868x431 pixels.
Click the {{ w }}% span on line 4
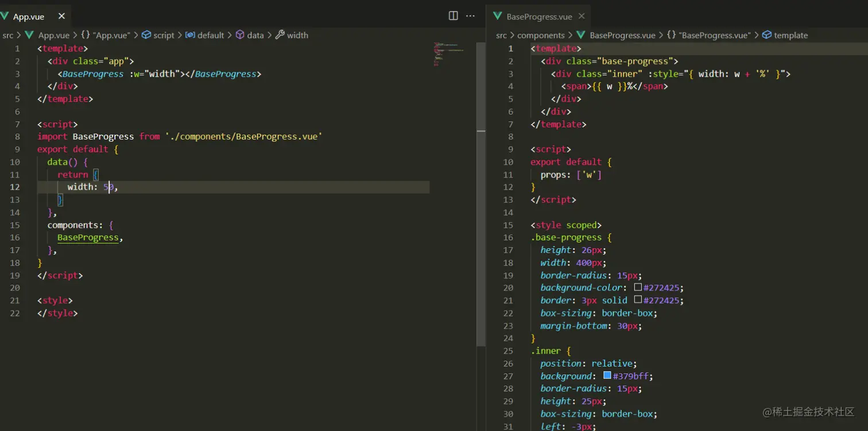pos(614,86)
